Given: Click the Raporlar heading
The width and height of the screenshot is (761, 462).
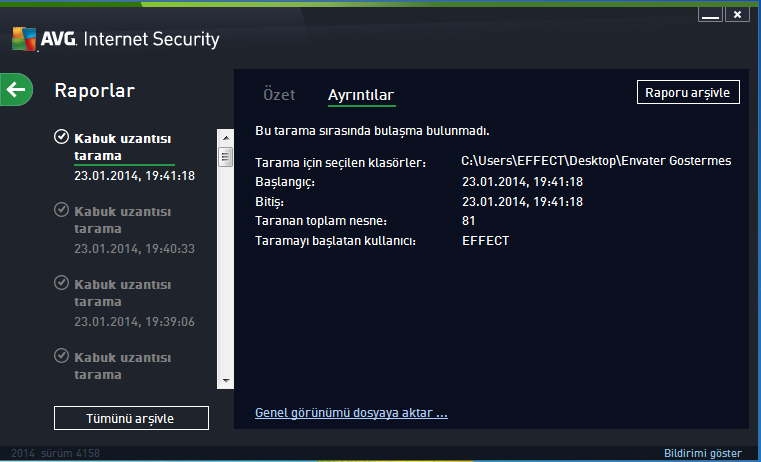Looking at the screenshot, I should coord(95,90).
